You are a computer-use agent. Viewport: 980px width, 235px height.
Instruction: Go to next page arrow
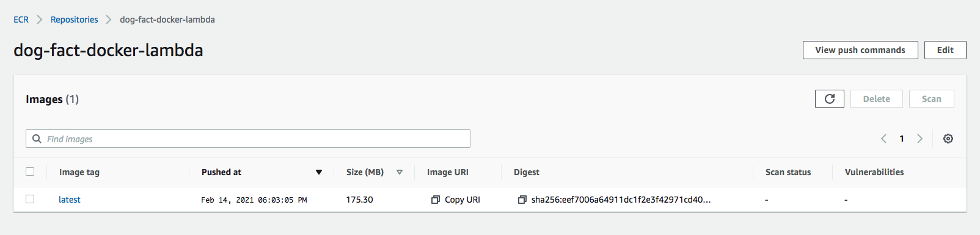click(920, 139)
